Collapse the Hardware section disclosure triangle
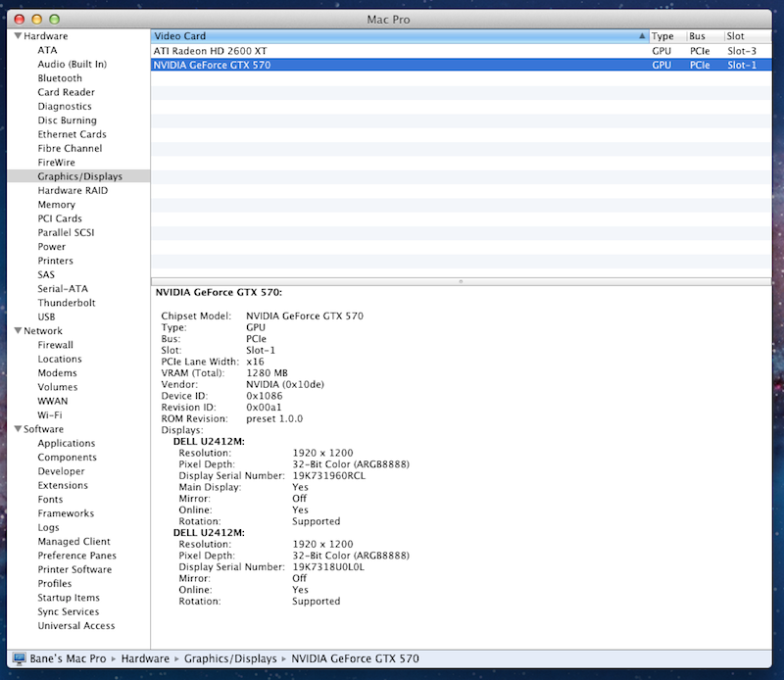Image resolution: width=784 pixels, height=680 pixels. click(18, 36)
